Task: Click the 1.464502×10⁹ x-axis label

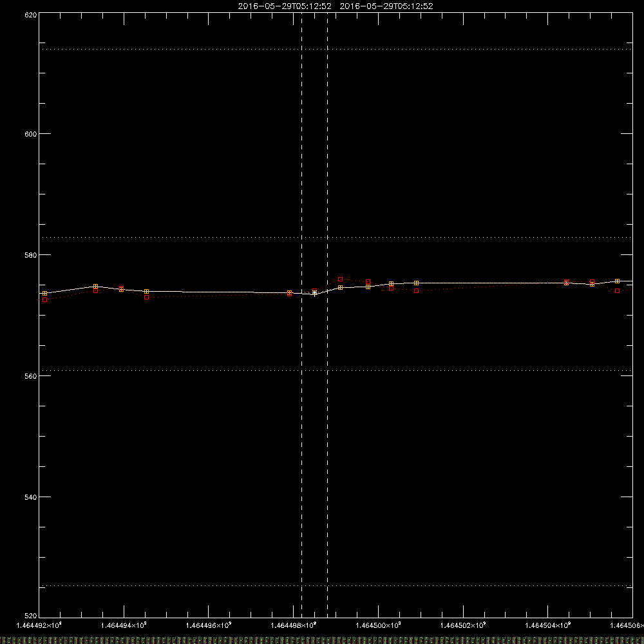Action: tap(463, 625)
